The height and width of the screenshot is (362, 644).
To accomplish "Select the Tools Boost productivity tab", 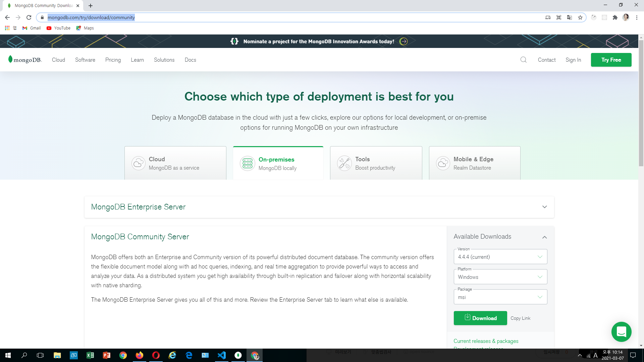I will 376,163.
